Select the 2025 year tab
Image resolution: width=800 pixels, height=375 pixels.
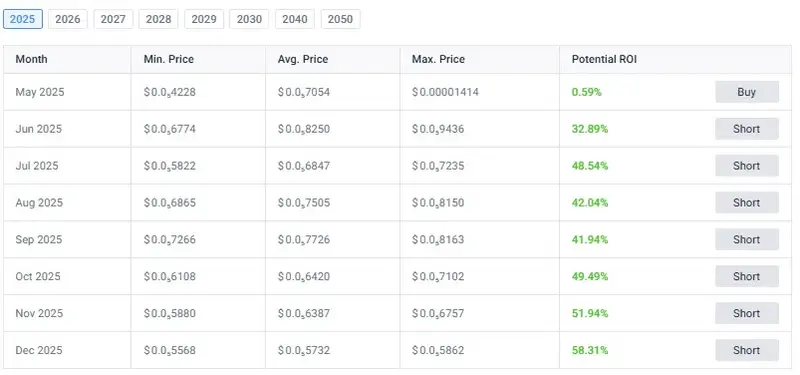click(x=22, y=19)
